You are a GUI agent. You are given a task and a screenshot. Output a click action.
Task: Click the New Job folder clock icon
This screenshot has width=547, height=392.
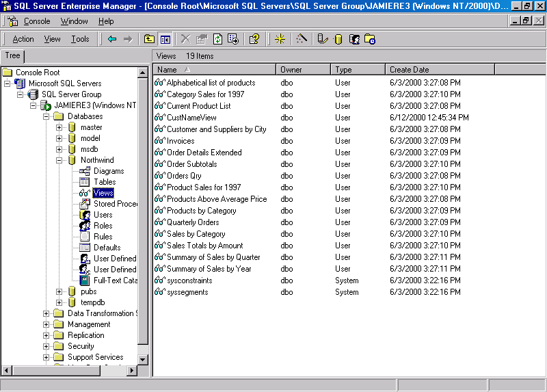370,39
